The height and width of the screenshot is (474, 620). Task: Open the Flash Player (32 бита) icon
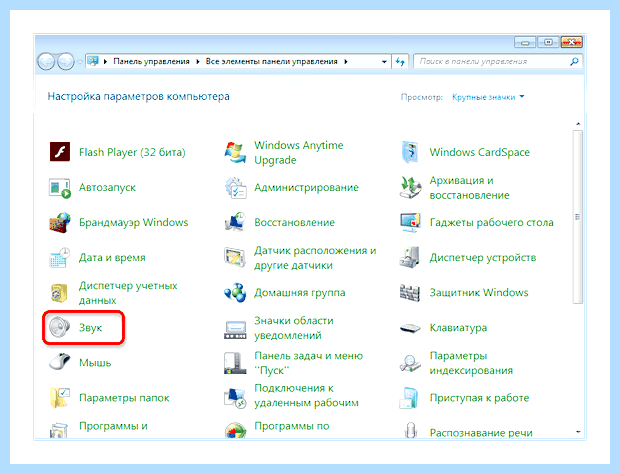[60, 152]
